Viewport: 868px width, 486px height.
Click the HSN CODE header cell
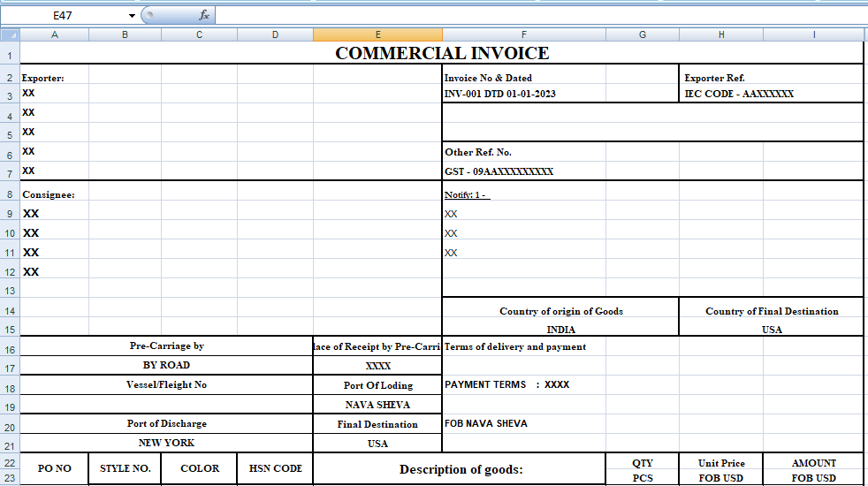275,468
